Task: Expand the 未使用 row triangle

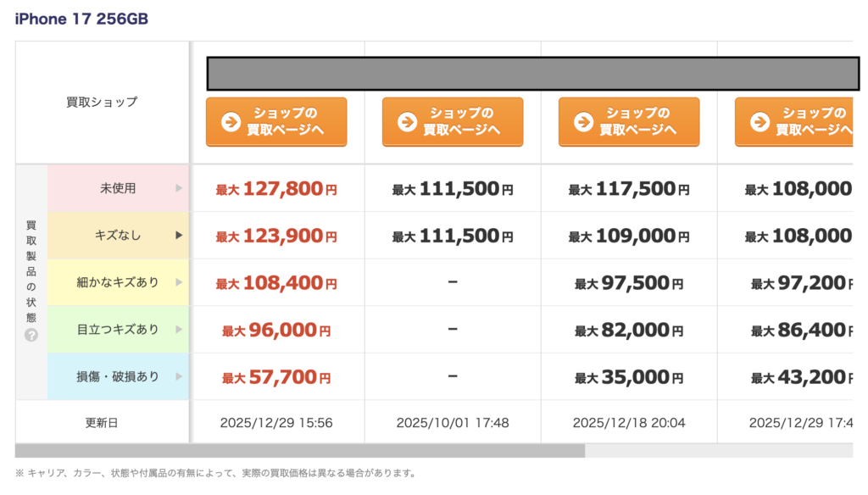Action: pyautogui.click(x=179, y=188)
